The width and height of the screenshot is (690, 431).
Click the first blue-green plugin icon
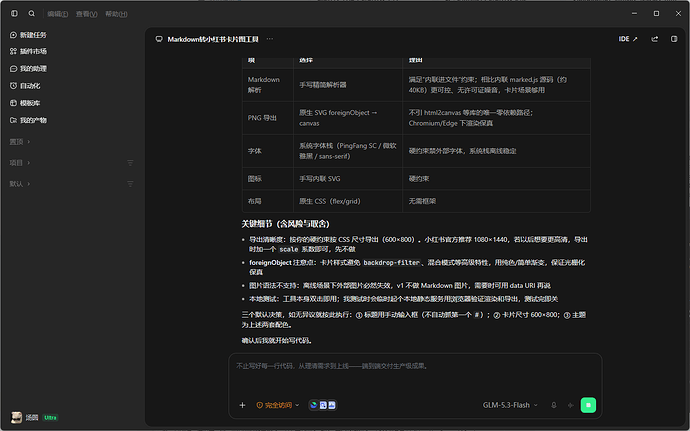point(313,405)
